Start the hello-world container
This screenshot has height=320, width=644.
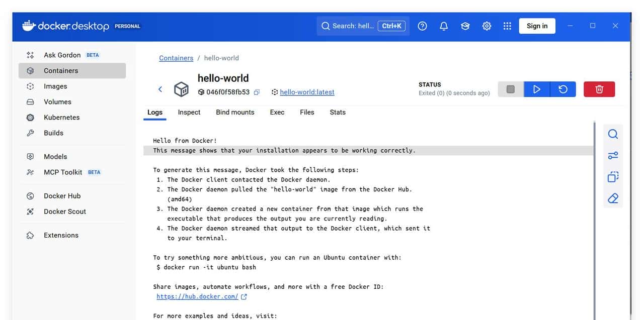point(536,89)
